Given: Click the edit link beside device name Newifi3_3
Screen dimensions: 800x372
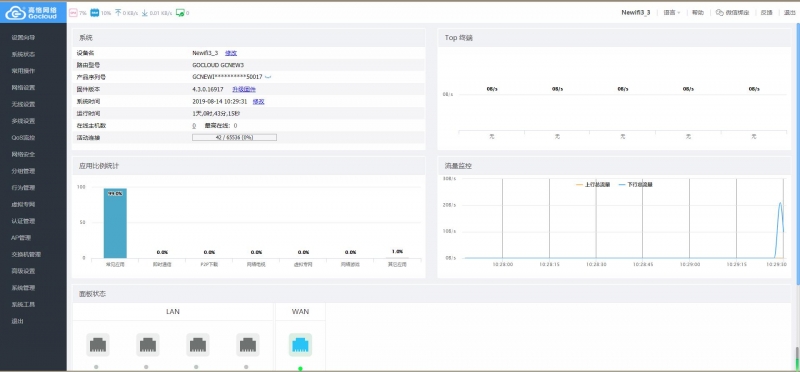Looking at the screenshot, I should click(231, 53).
